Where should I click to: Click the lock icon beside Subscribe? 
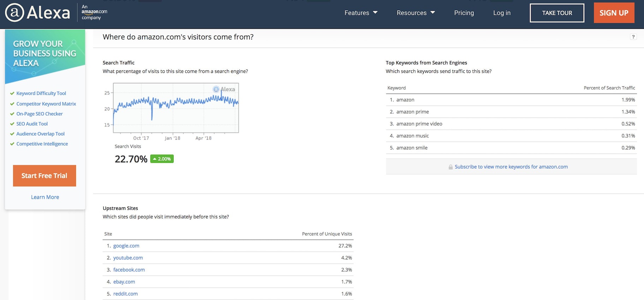tap(451, 167)
